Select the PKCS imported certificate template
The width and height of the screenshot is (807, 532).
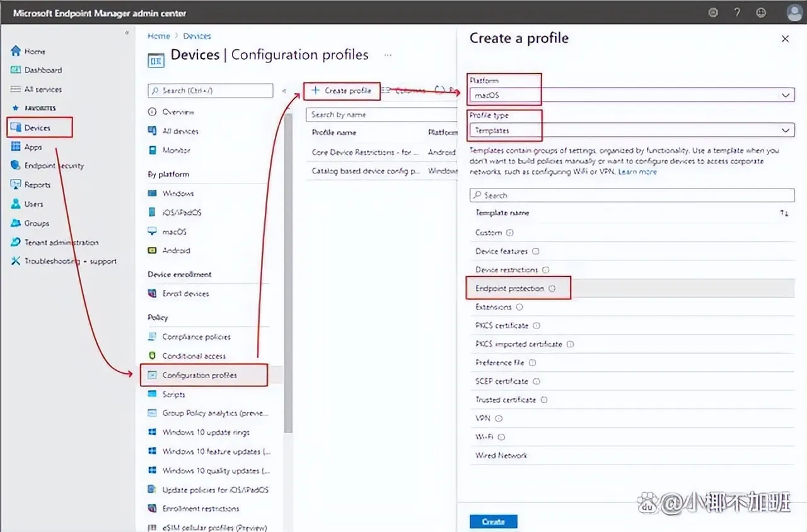pos(632,344)
